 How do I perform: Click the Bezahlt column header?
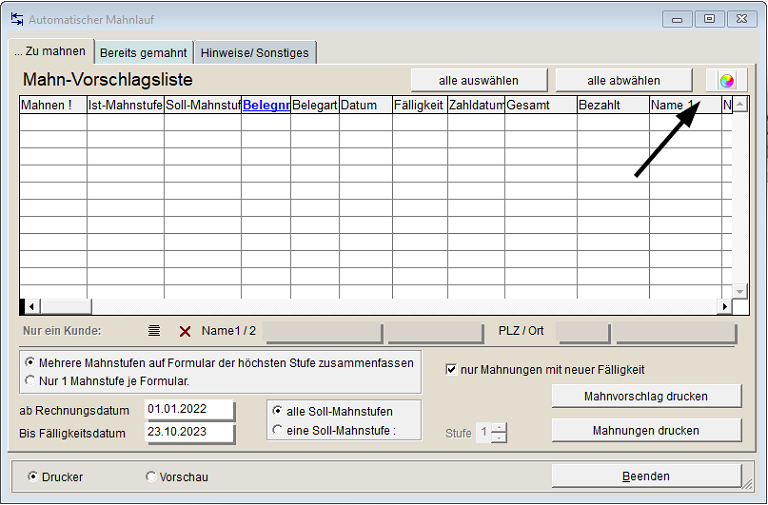click(614, 105)
